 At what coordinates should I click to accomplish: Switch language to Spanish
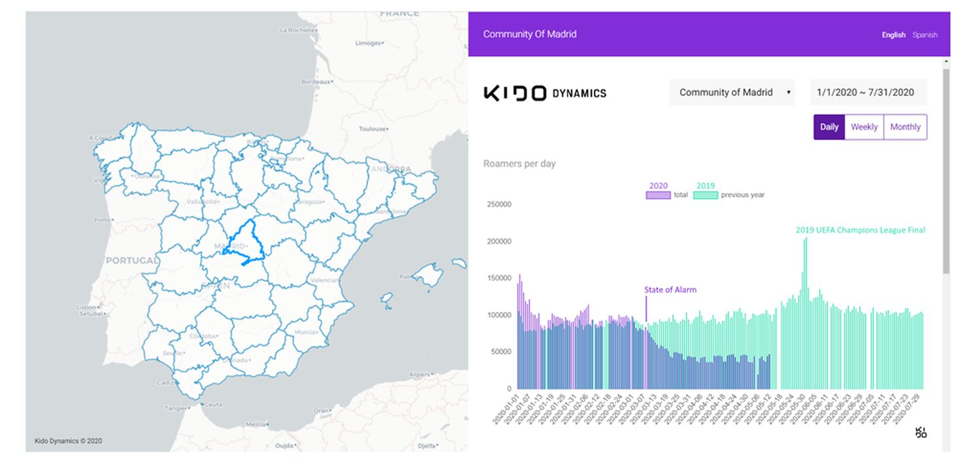click(x=924, y=35)
